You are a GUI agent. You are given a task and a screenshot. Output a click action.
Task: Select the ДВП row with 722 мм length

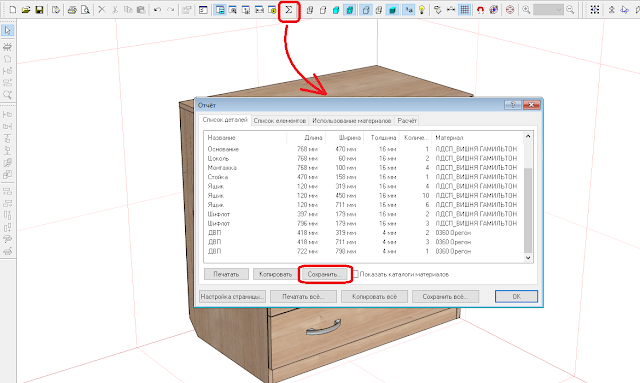[363, 252]
